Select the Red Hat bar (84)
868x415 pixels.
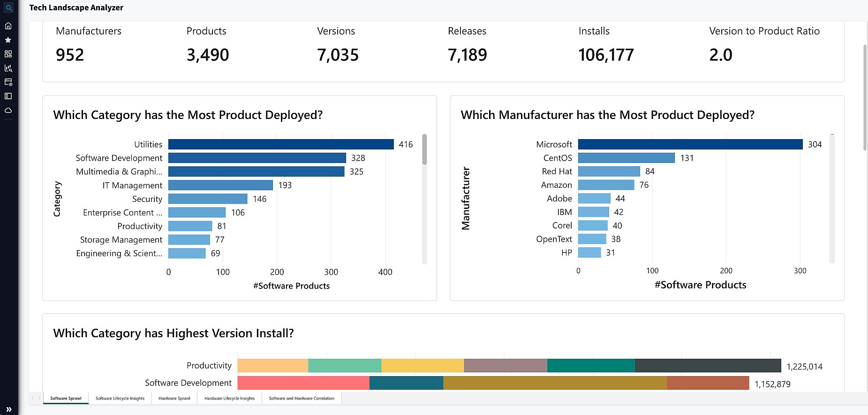click(x=609, y=171)
